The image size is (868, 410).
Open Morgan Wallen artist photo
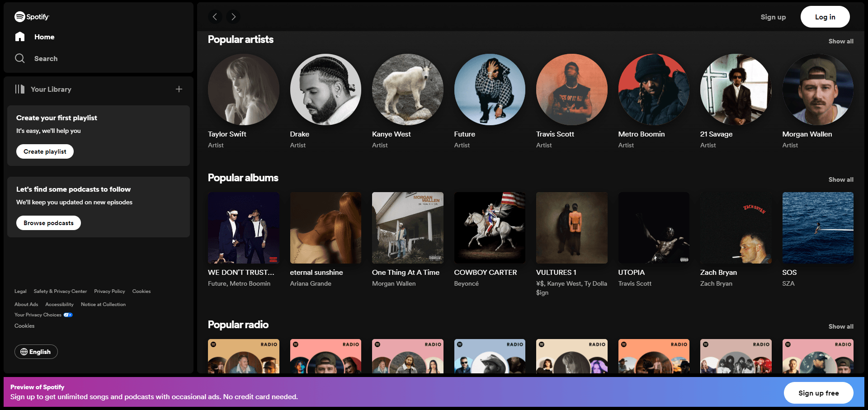818,90
